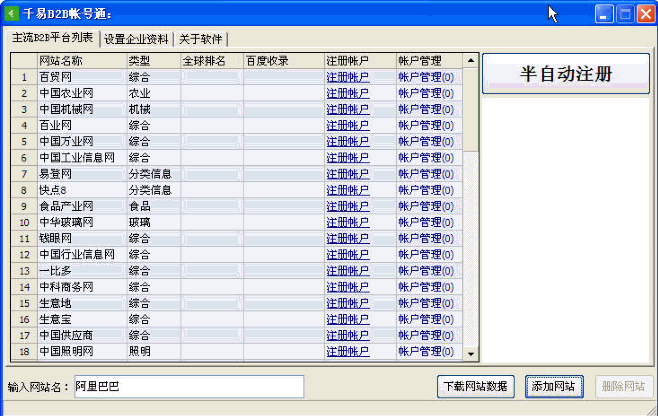Image resolution: width=658 pixels, height=416 pixels.
Task: Open 帐户管理(0) link for 中国照明网
Action: tap(426, 351)
